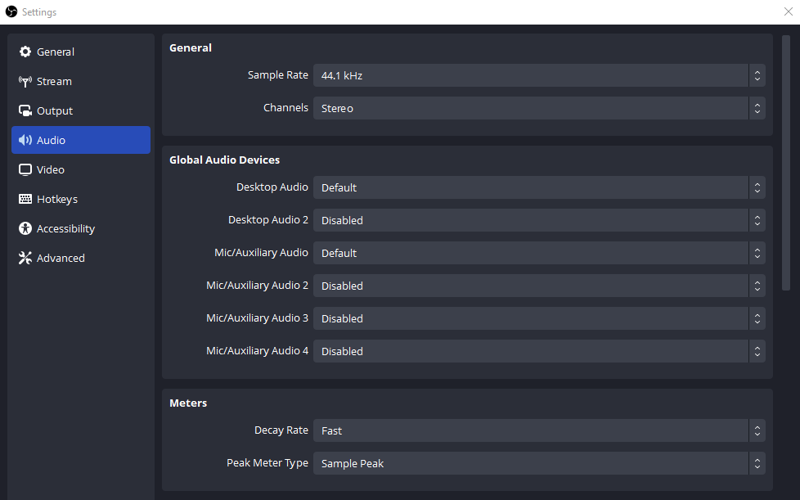
Task: Change the Decay Rate dropdown
Action: pyautogui.click(x=539, y=431)
